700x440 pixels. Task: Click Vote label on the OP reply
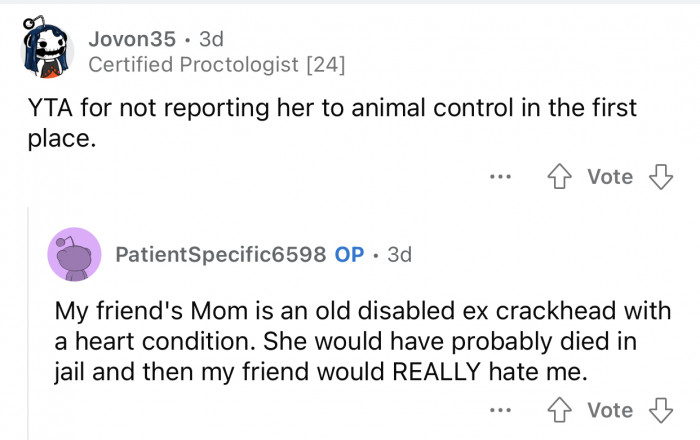tap(610, 411)
